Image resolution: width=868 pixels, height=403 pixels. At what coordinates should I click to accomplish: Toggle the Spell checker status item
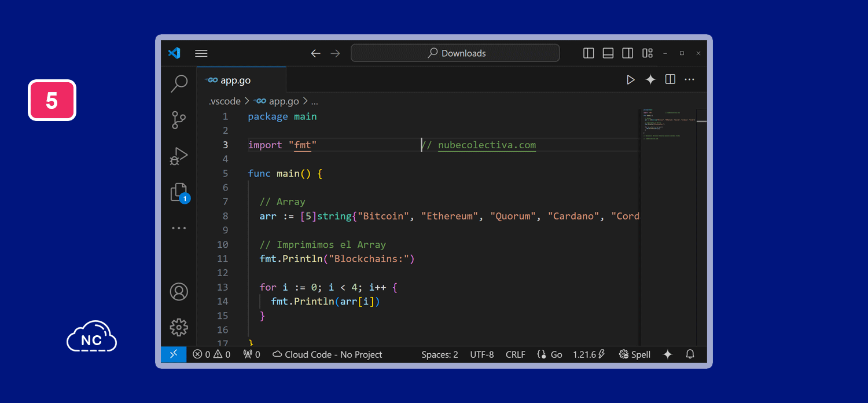click(x=635, y=354)
